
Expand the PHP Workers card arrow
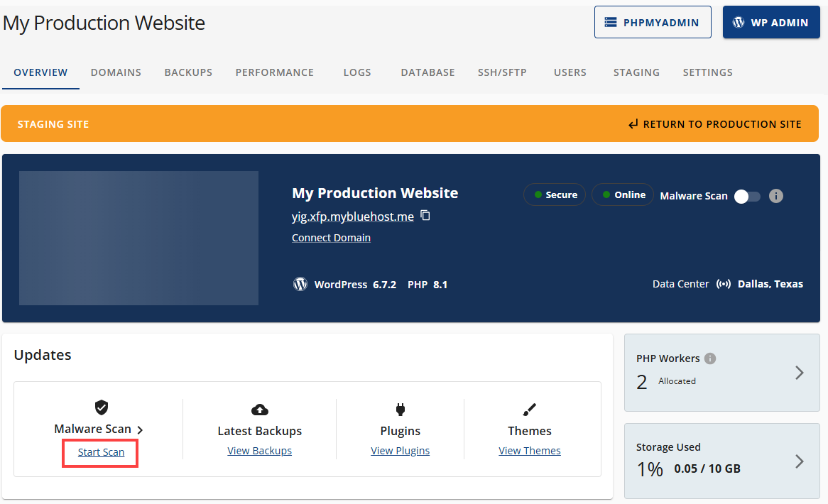tap(799, 373)
